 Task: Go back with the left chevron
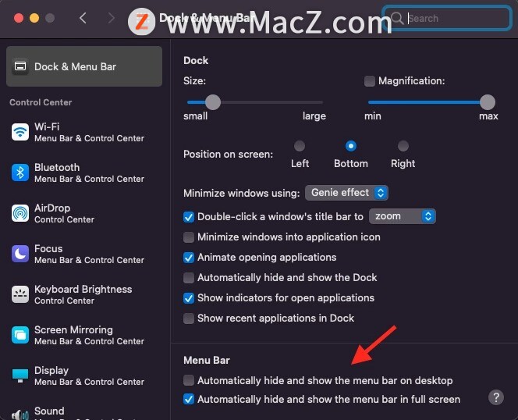tap(83, 18)
